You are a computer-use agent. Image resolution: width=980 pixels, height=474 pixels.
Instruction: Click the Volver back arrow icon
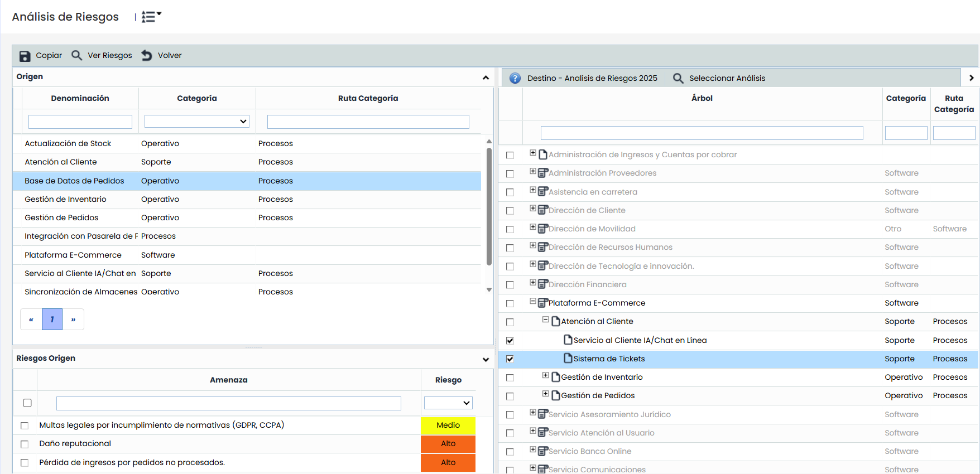click(147, 55)
